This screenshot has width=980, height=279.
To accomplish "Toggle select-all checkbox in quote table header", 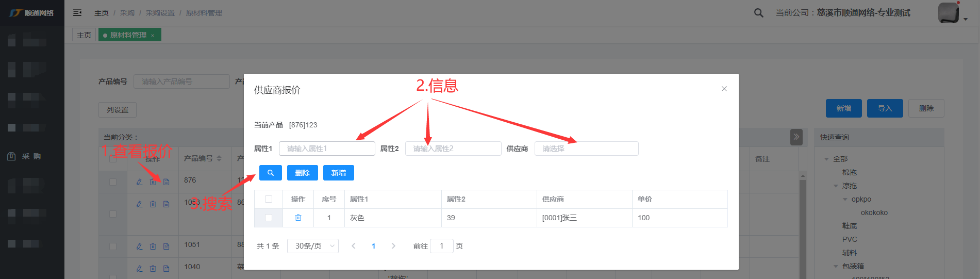I will click(x=269, y=199).
